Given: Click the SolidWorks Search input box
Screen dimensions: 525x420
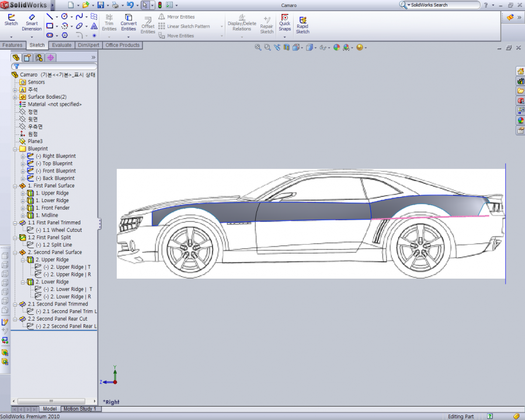Looking at the screenshot, I should tap(441, 5).
